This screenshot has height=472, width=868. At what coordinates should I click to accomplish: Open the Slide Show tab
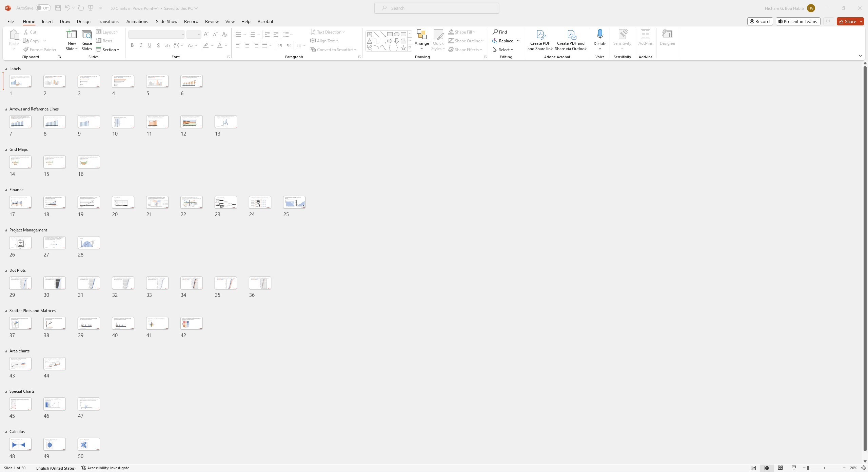click(x=166, y=21)
